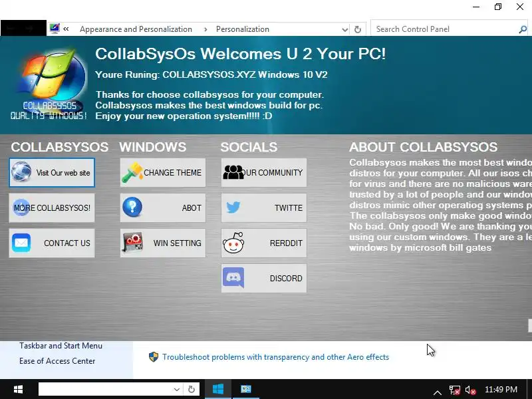Refresh the Control Panel address bar
Viewport: 532px width, 399px height.
point(358,29)
